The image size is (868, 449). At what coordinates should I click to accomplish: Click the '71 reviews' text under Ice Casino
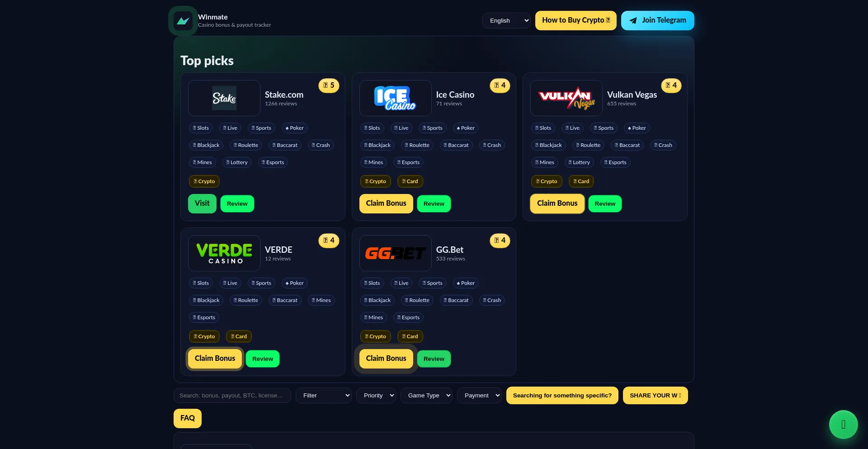449,104
